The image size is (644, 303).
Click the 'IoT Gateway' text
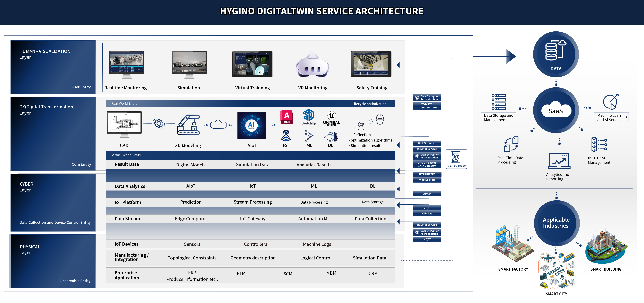coord(252,219)
